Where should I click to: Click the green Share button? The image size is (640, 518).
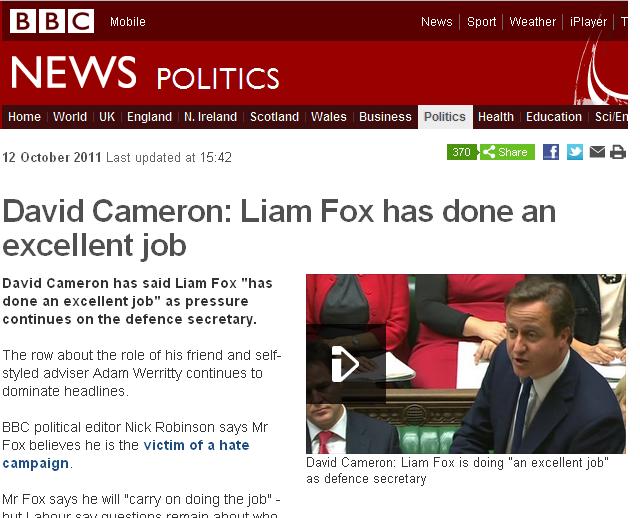(507, 152)
